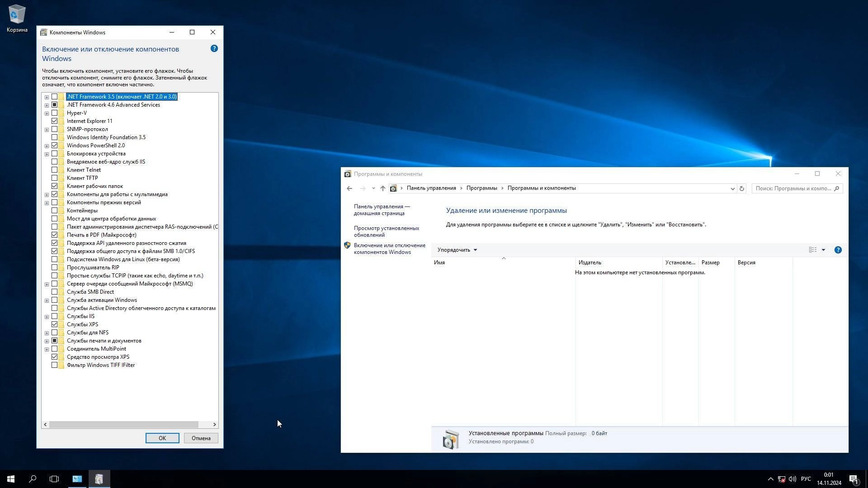The height and width of the screenshot is (488, 868).
Task: Click the horizontal scrollbar thumb in components list
Action: coord(123,425)
